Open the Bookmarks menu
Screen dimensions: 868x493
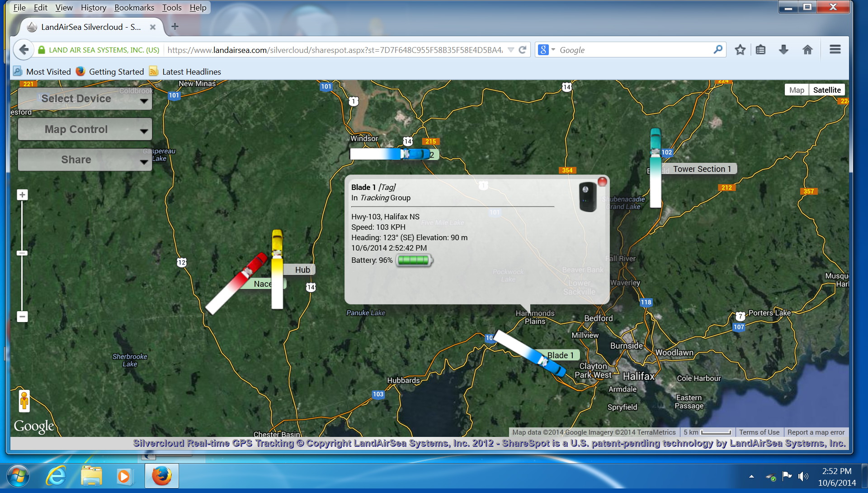(134, 8)
